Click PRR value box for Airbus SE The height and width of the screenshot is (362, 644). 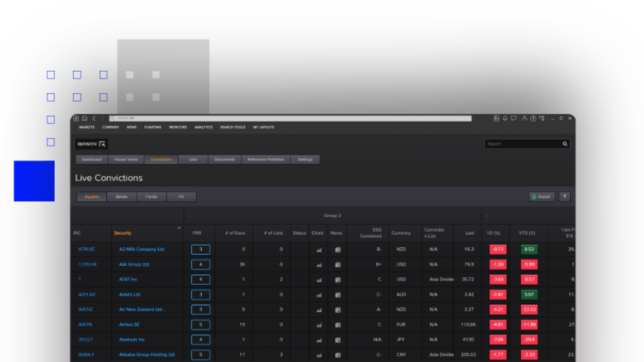point(201,324)
